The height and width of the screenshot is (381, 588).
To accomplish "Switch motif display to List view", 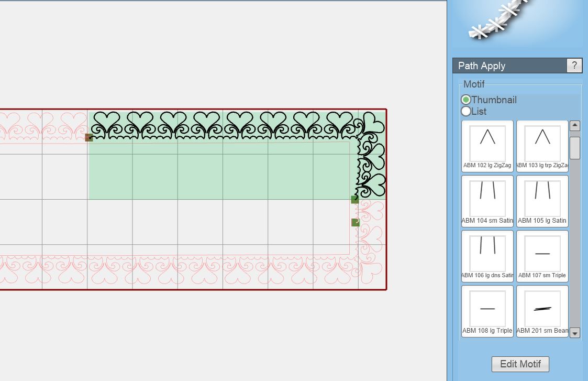I will point(466,111).
